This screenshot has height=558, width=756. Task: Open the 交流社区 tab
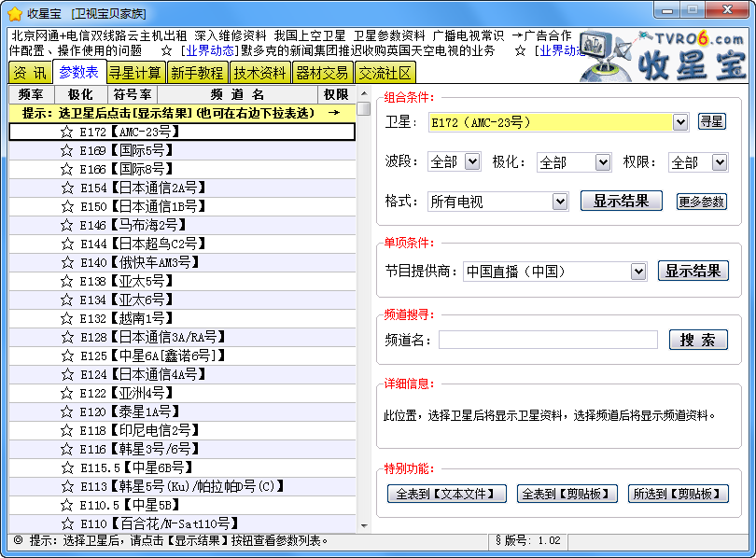coord(385,73)
